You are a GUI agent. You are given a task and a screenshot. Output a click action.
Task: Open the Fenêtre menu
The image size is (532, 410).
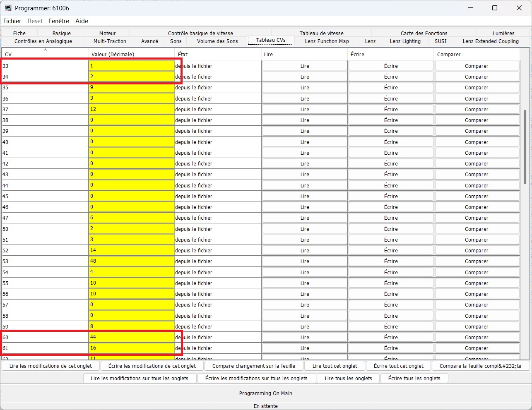pos(59,21)
